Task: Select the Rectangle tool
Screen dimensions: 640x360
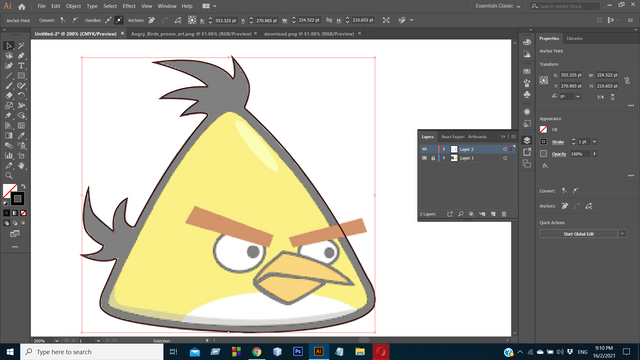Action: [x=21, y=76]
